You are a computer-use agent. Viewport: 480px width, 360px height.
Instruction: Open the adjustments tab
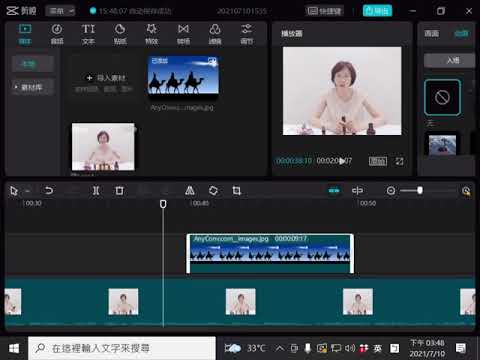coord(247,34)
